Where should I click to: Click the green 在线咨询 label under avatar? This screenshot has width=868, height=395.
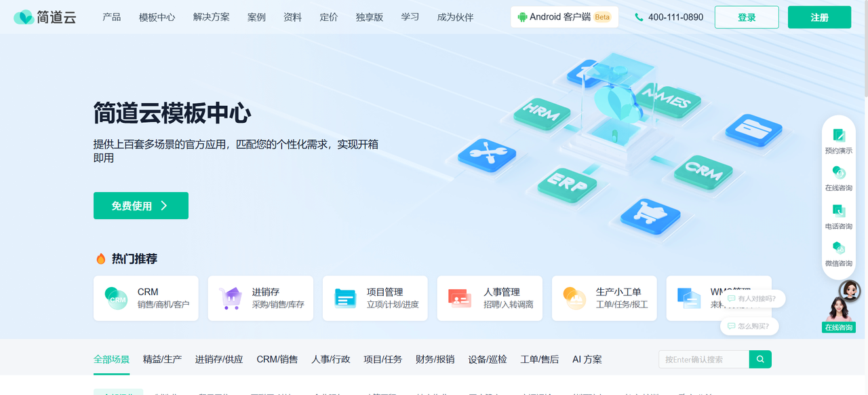point(838,327)
